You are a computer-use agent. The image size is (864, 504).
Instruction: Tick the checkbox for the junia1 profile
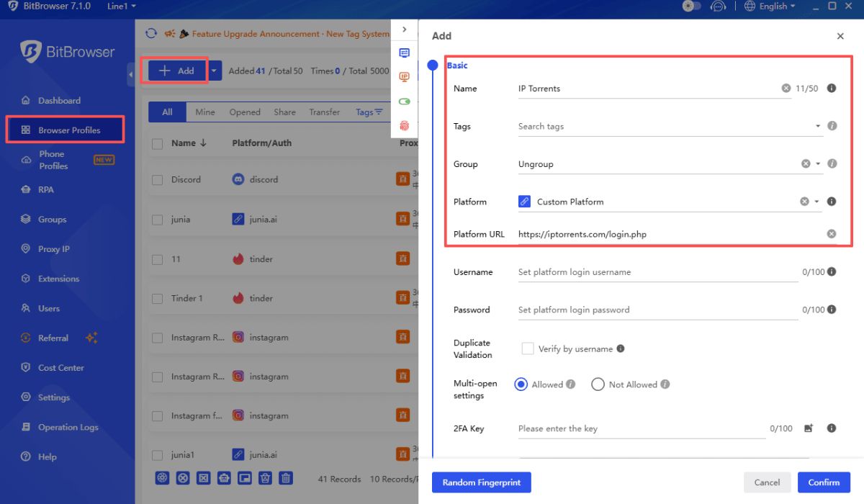click(158, 455)
